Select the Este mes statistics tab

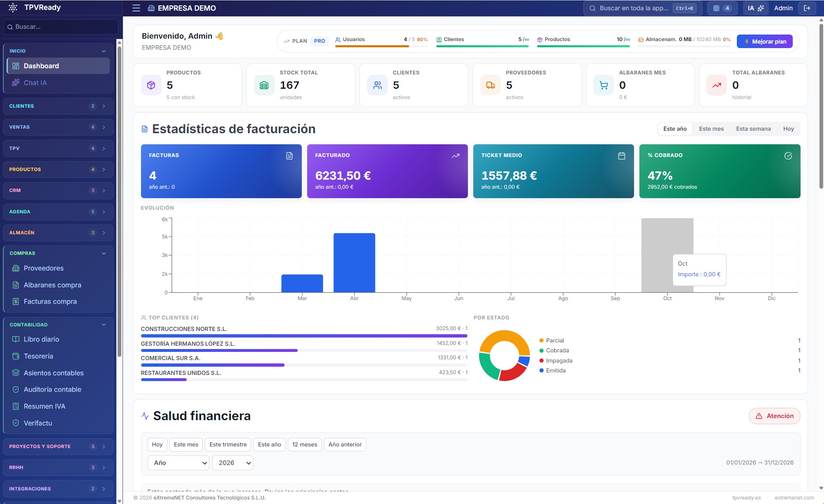point(711,129)
